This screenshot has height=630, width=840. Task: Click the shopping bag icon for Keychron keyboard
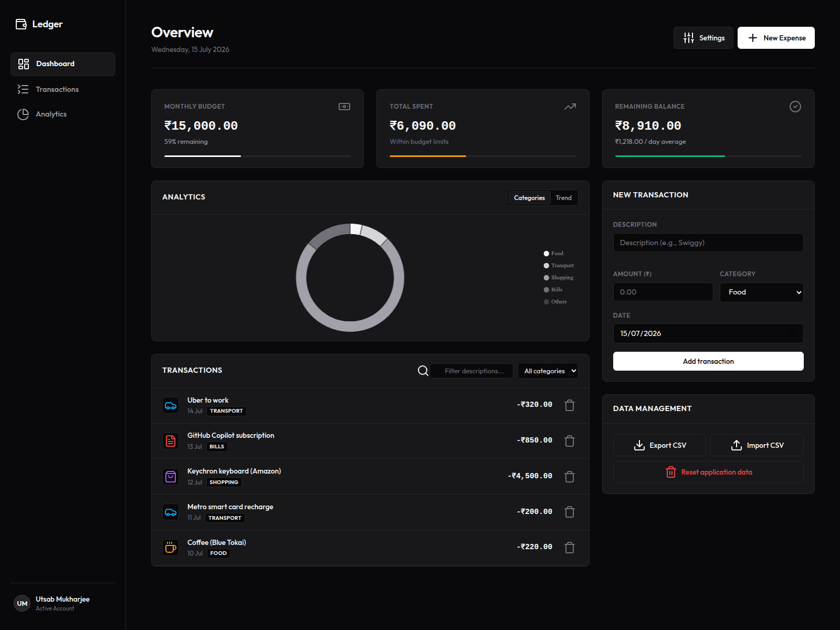pos(171,477)
